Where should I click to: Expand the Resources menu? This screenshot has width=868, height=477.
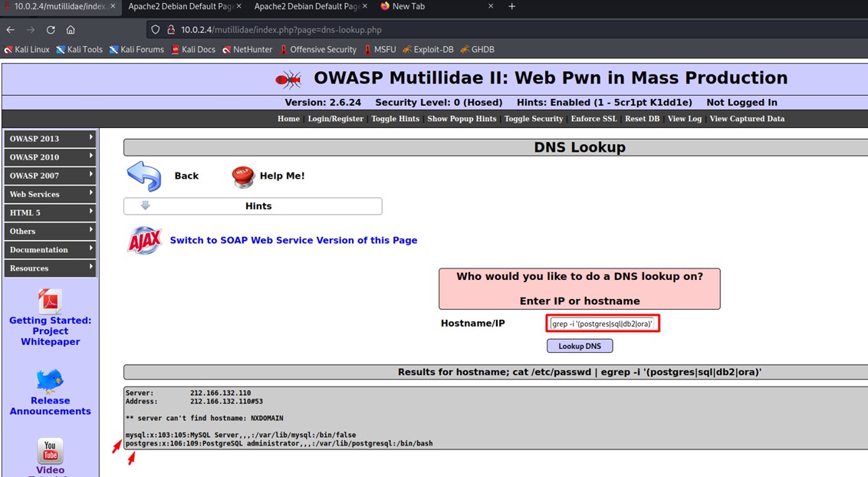[x=51, y=268]
